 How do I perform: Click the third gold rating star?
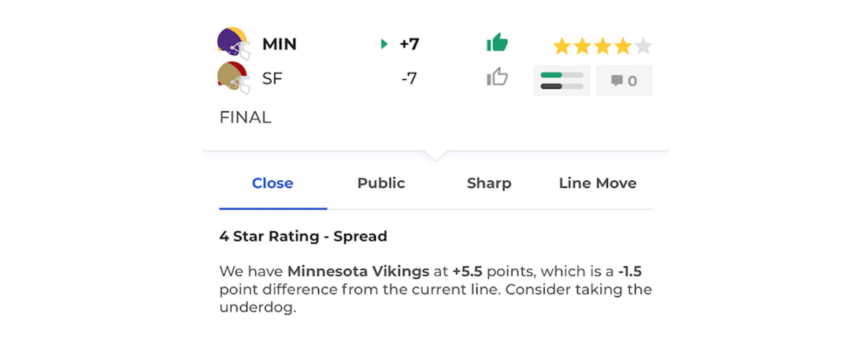point(603,46)
